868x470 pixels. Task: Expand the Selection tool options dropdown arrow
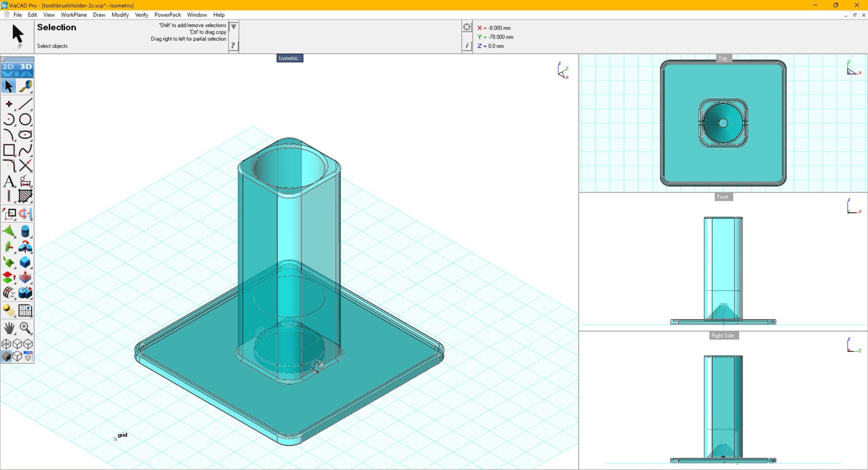point(234,27)
